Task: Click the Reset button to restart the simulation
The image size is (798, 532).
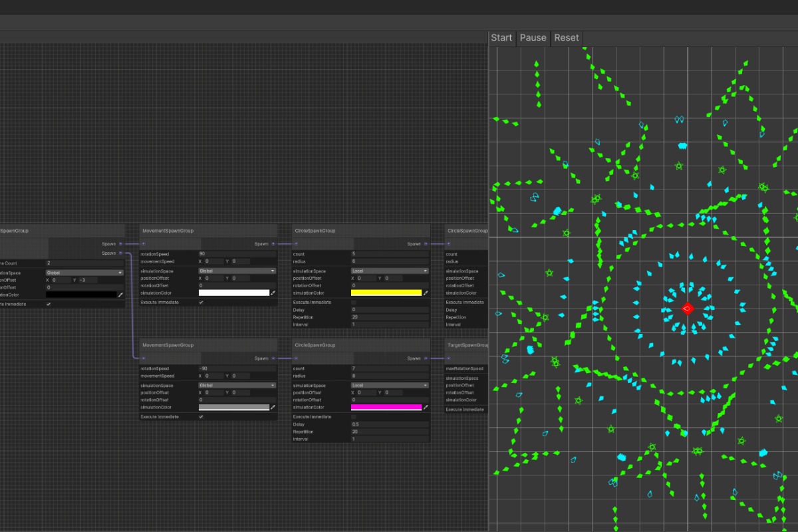Action: click(567, 38)
